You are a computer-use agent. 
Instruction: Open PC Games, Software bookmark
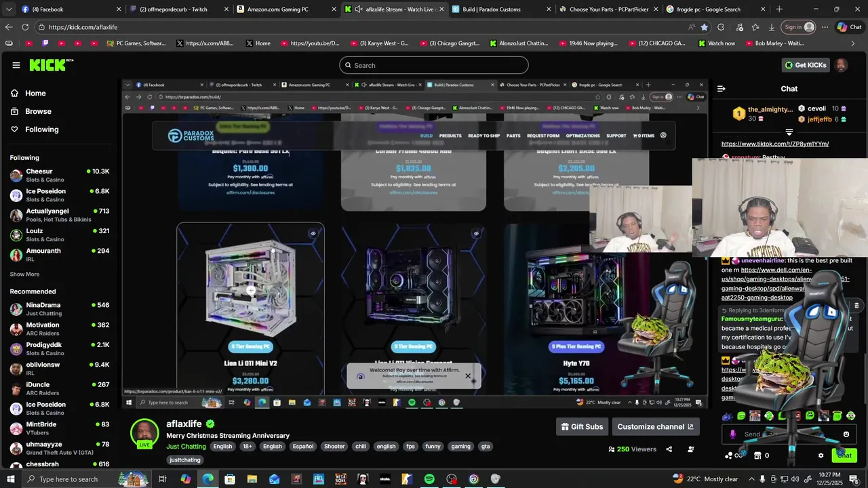(x=136, y=43)
